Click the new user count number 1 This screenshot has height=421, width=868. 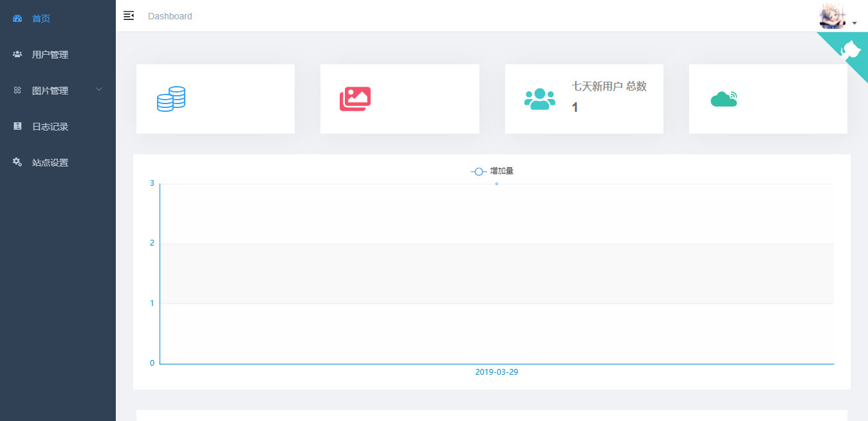[x=575, y=107]
